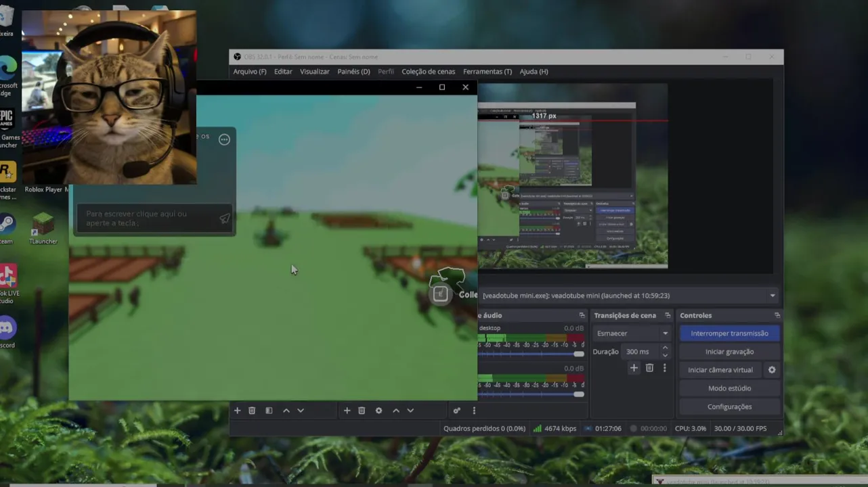Click the Quadros perdidos status text

[x=484, y=429]
